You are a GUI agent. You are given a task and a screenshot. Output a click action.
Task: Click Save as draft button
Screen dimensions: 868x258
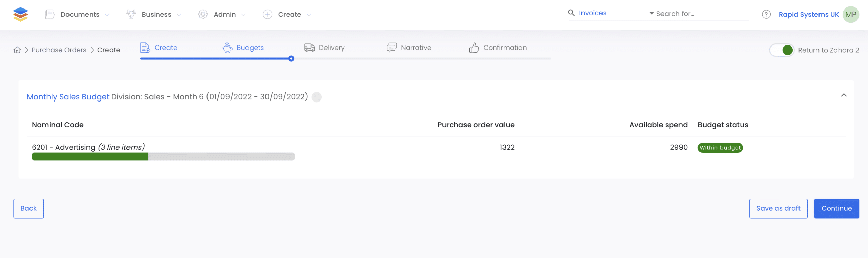(x=778, y=208)
